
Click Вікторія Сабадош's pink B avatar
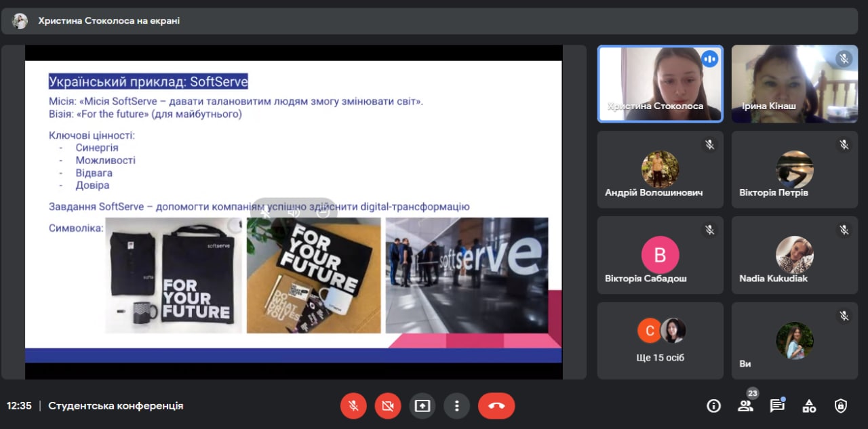pos(660,255)
